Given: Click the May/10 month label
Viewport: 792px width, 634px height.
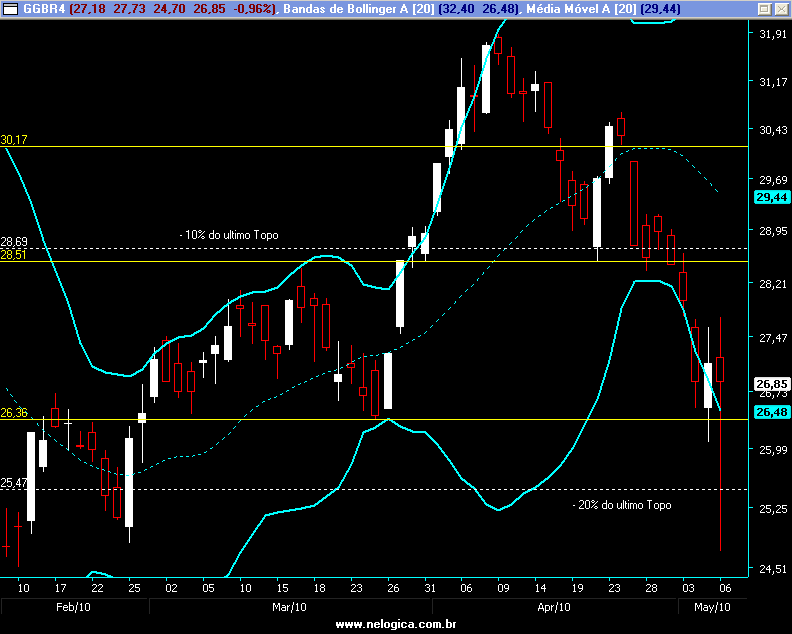Looking at the screenshot, I should [x=712, y=607].
